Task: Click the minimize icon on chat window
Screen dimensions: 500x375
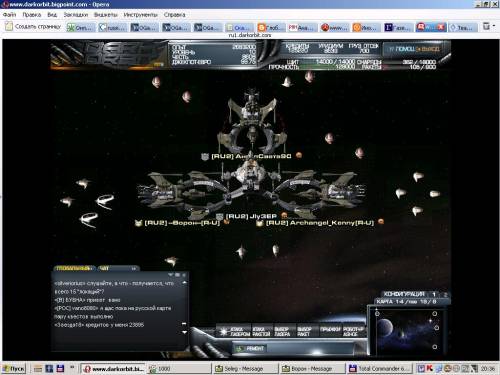Action: (171, 275)
